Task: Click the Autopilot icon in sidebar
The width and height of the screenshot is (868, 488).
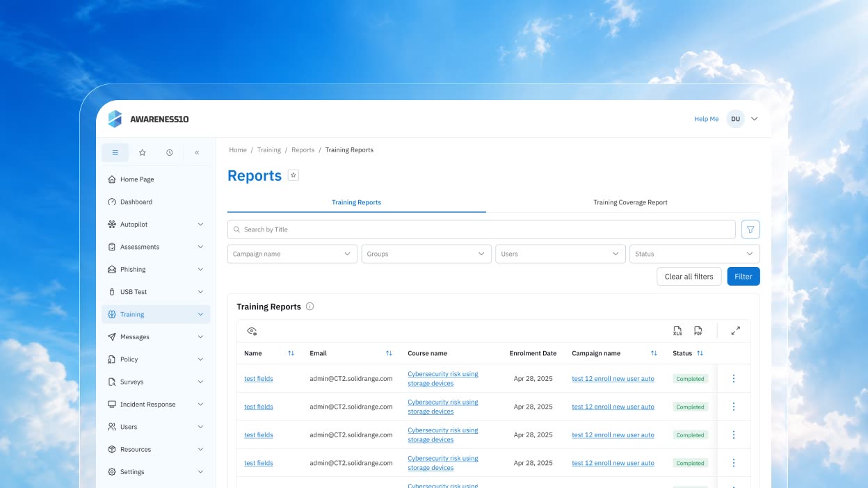Action: point(112,225)
